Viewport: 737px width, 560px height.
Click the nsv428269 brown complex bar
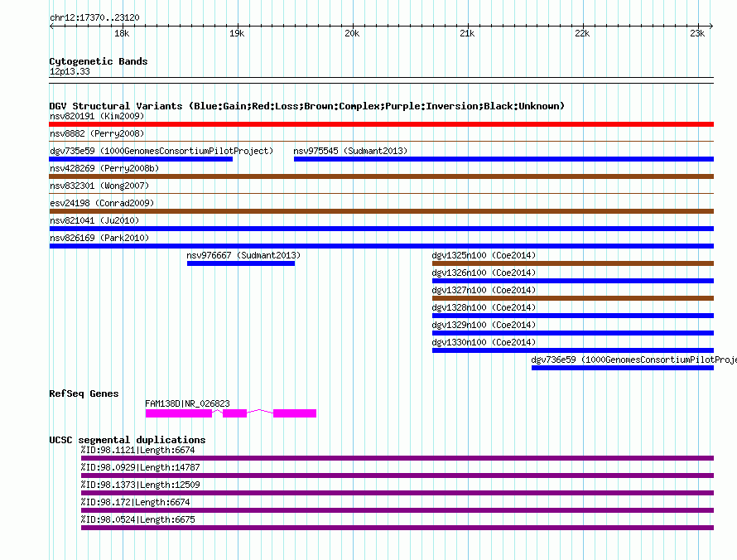pos(381,176)
